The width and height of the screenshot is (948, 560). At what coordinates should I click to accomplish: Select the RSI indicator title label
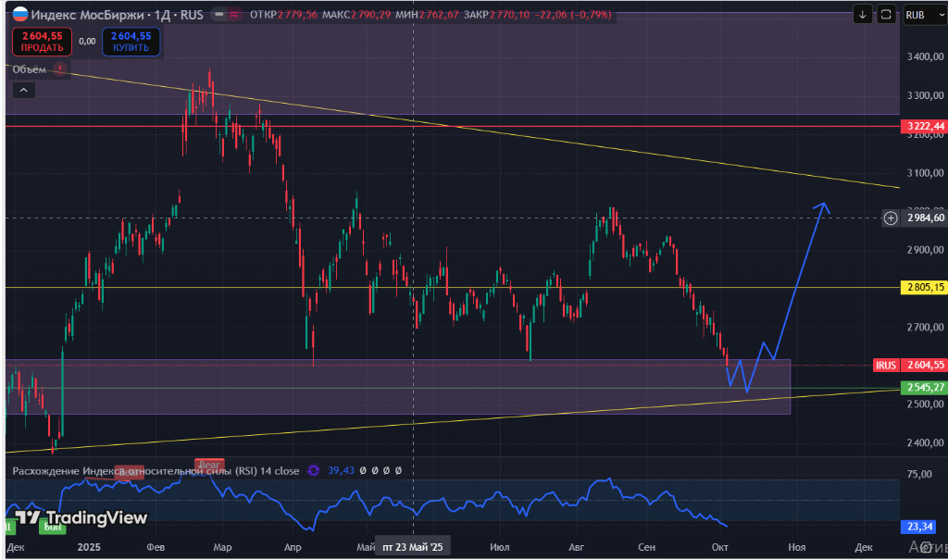156,471
